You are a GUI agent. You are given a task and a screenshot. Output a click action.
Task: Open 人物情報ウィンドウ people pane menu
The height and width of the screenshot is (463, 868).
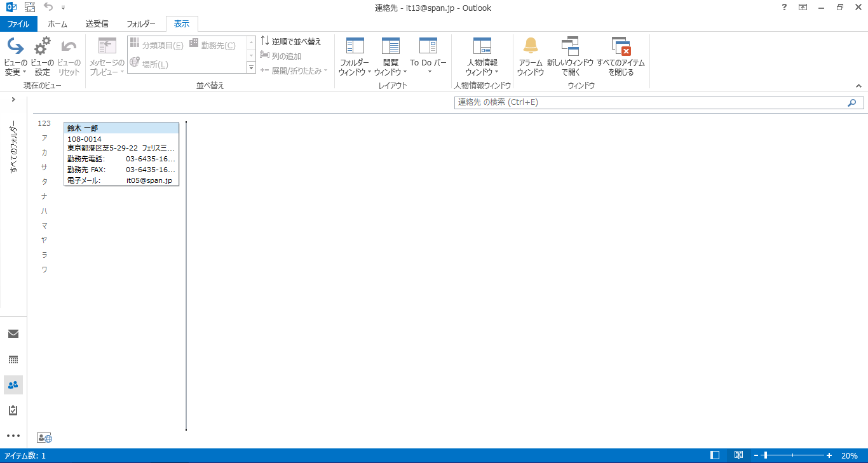482,57
